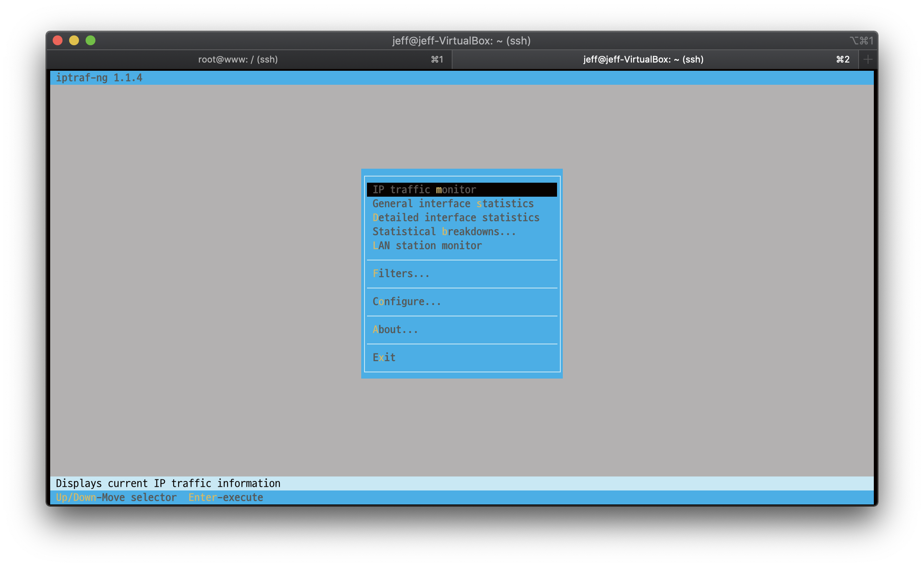
Task: Click the ⌥⌘1 indicator in the title bar
Action: click(x=862, y=41)
